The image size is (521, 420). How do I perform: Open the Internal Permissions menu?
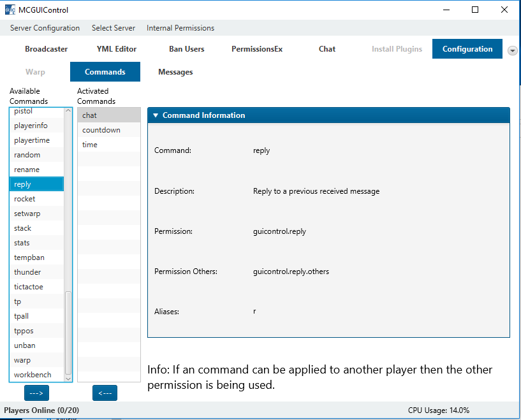coord(180,28)
